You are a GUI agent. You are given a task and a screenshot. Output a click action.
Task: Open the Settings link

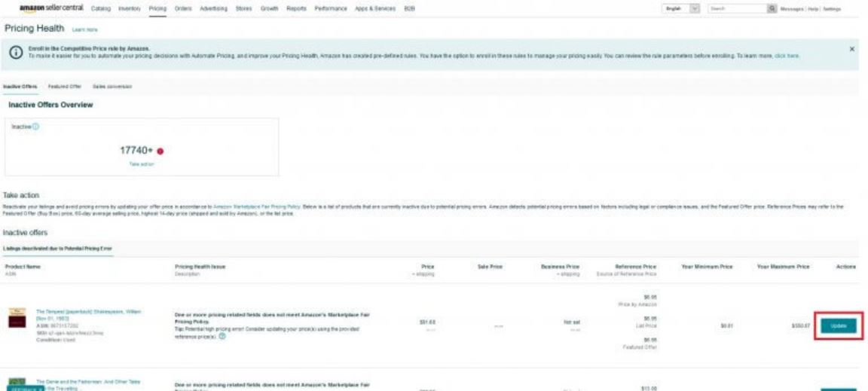tap(832, 9)
